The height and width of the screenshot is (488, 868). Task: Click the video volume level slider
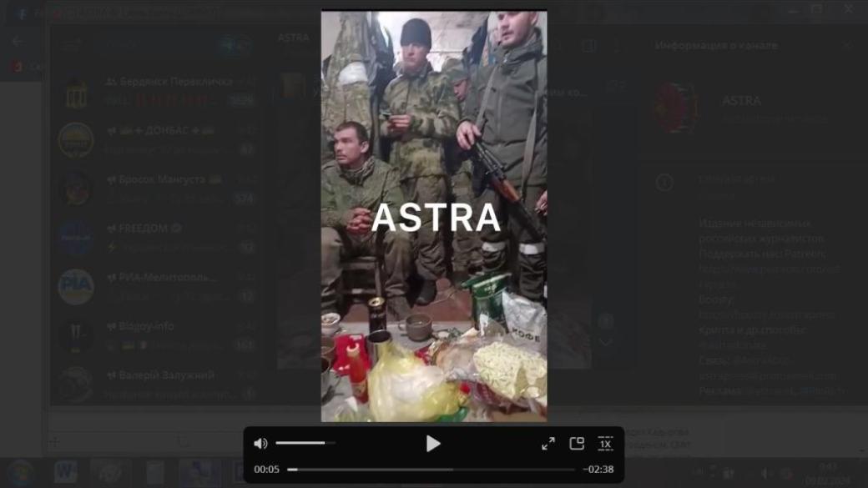[x=305, y=443]
